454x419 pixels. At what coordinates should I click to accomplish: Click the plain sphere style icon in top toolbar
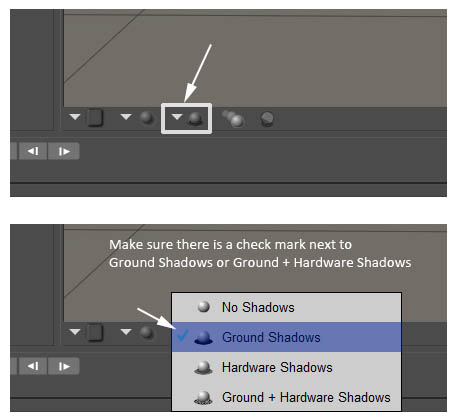(x=147, y=118)
